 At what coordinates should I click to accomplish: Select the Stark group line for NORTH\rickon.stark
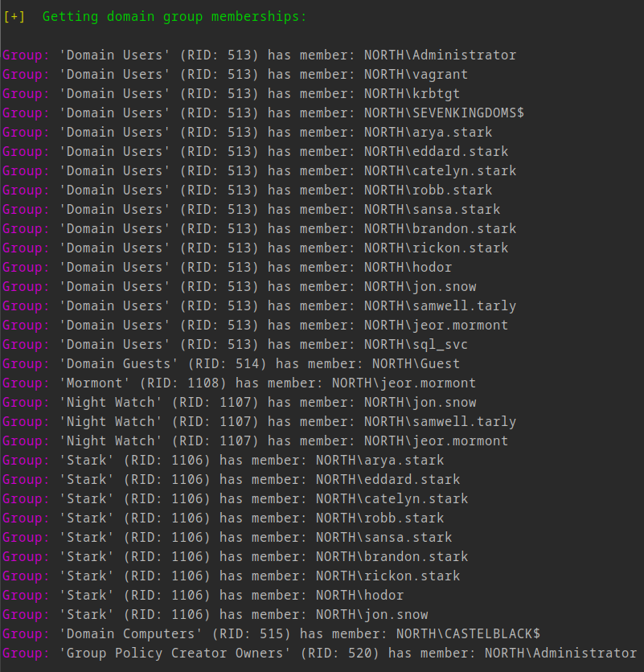tap(231, 576)
